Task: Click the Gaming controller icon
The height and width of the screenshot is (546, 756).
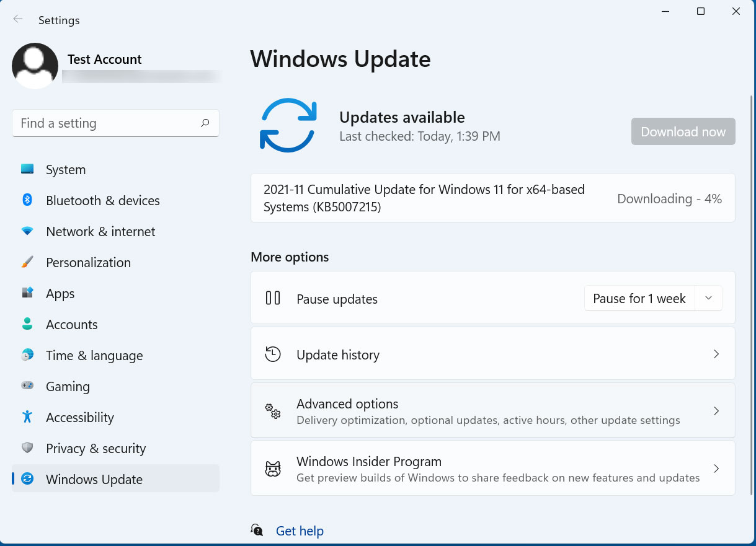Action: 27,386
